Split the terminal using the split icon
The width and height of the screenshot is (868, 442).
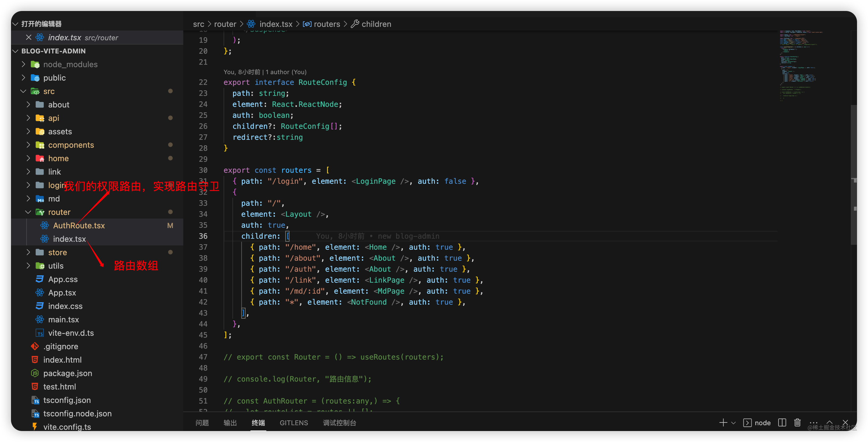pos(782,422)
